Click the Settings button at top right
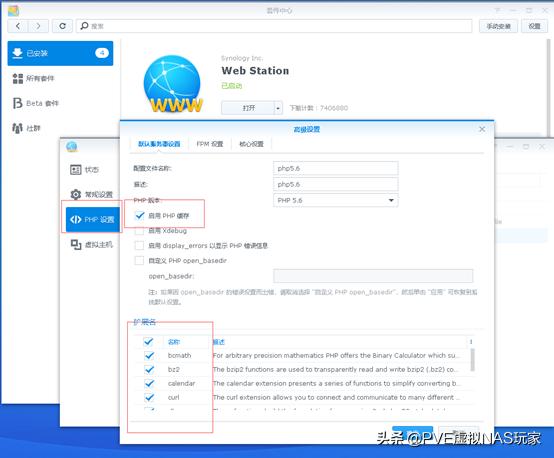 point(534,26)
